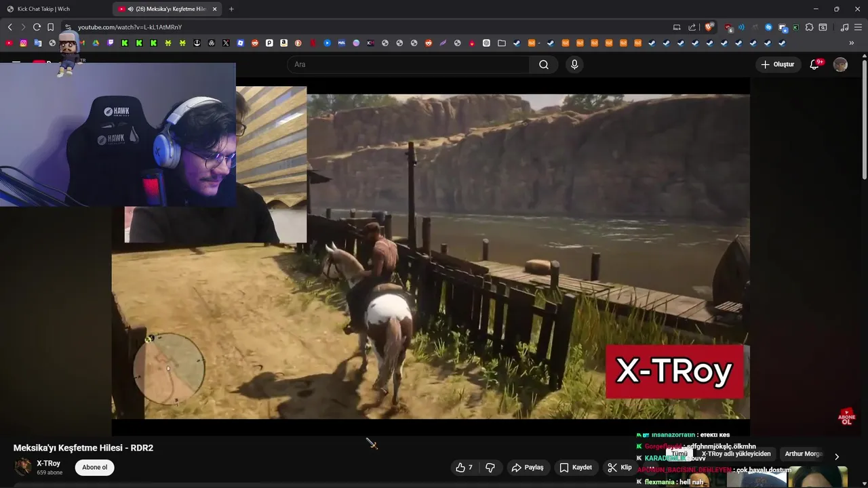Open the browser hamburger menu
The image size is (868, 488).
(859, 27)
